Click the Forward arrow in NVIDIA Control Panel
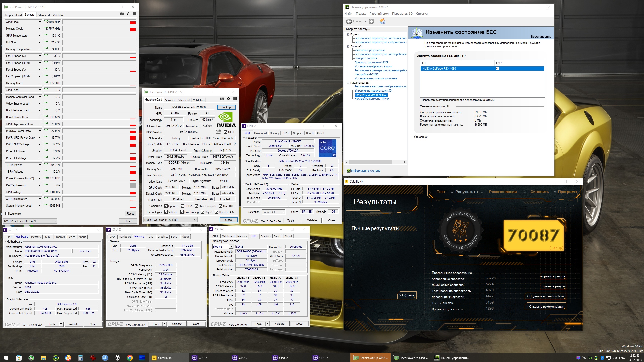 pos(371,21)
